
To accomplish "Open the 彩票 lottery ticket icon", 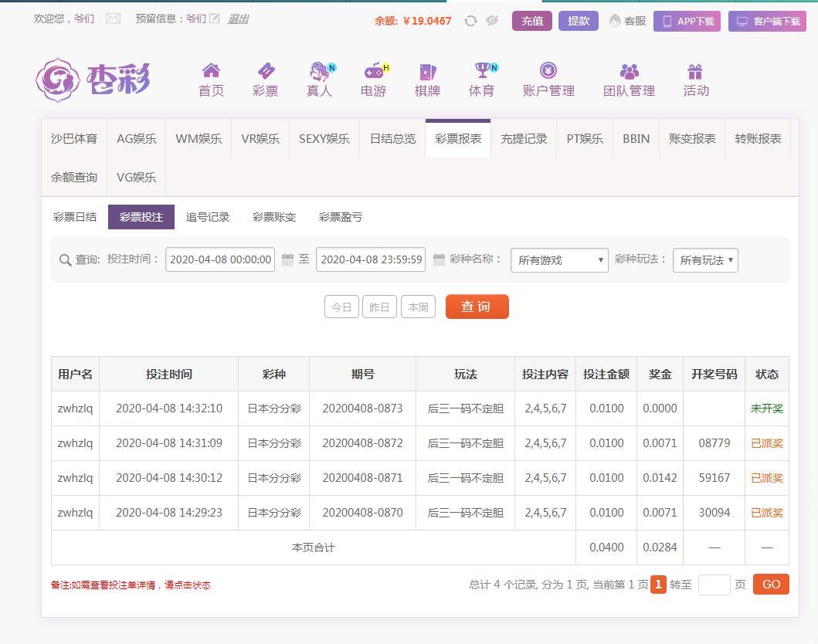I will click(265, 72).
